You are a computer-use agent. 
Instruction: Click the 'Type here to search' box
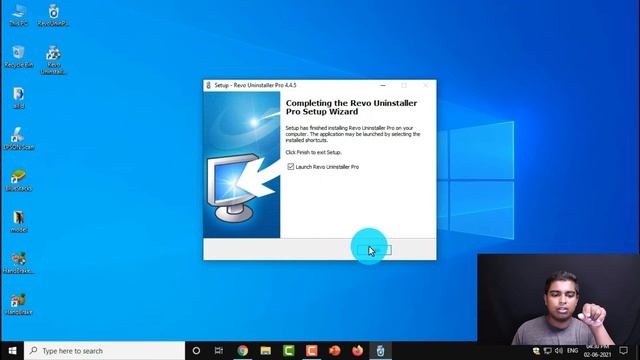(x=104, y=351)
